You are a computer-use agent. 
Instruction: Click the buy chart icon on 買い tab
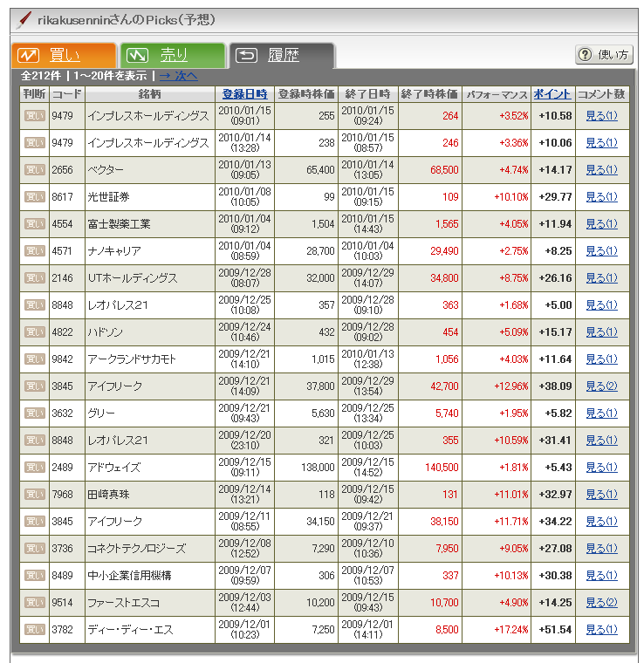tap(28, 55)
